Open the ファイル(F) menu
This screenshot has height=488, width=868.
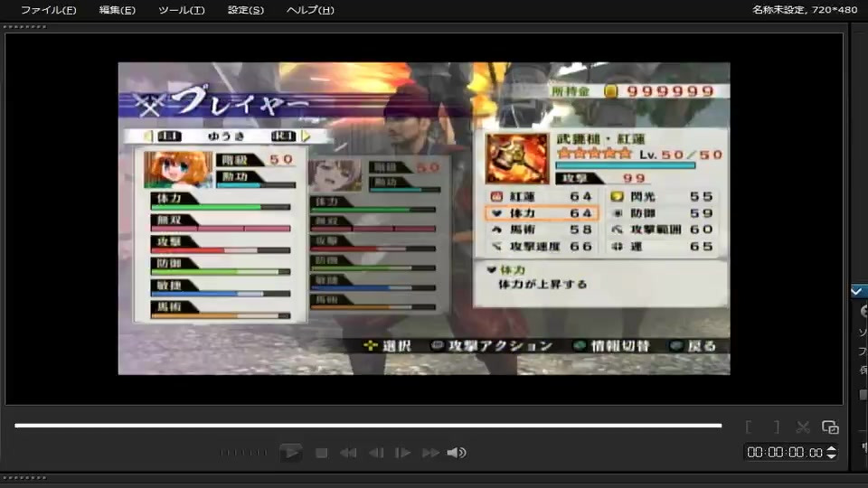pyautogui.click(x=48, y=10)
